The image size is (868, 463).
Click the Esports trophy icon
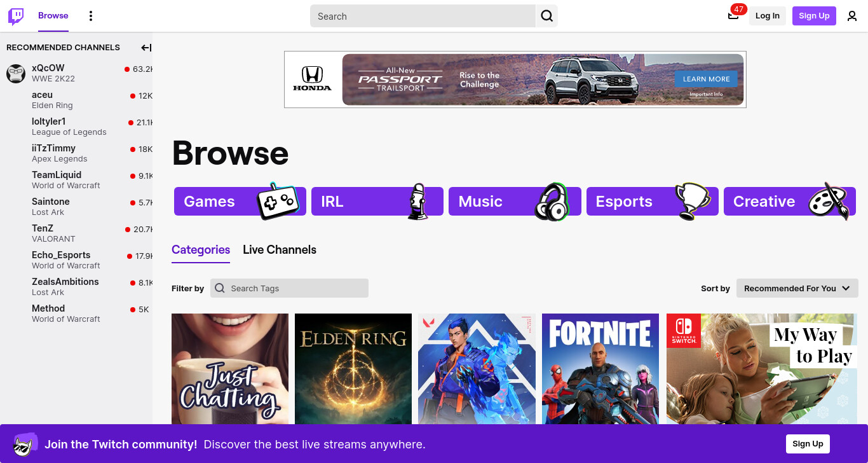click(692, 202)
